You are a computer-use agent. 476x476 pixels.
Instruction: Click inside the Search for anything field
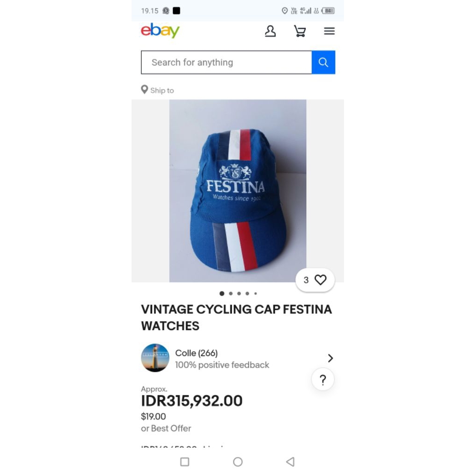(226, 62)
